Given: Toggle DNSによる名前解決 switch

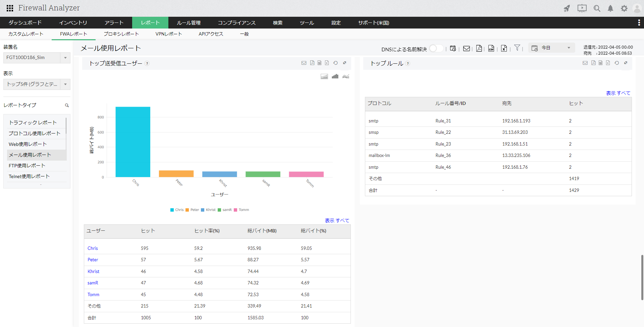Looking at the screenshot, I should (x=436, y=49).
